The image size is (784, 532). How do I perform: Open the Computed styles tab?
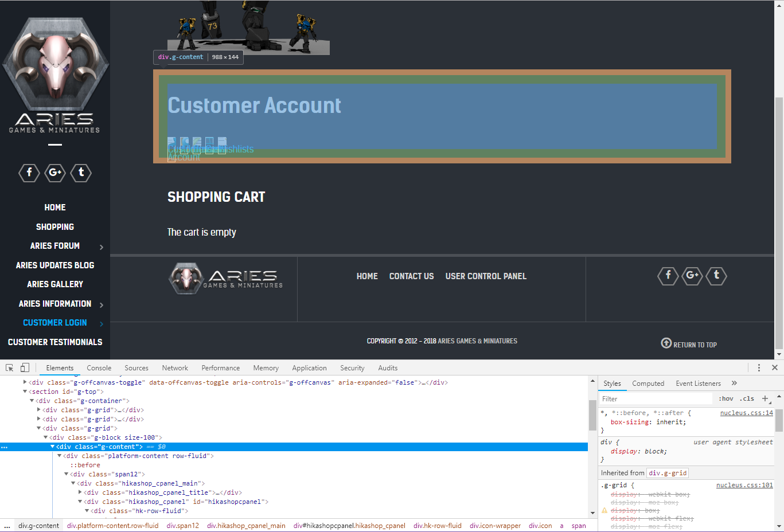pos(648,384)
